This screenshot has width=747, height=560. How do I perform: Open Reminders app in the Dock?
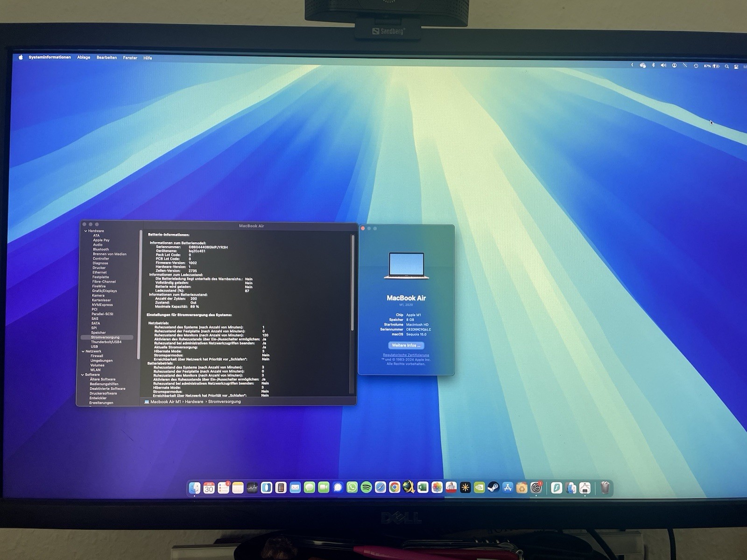[224, 488]
